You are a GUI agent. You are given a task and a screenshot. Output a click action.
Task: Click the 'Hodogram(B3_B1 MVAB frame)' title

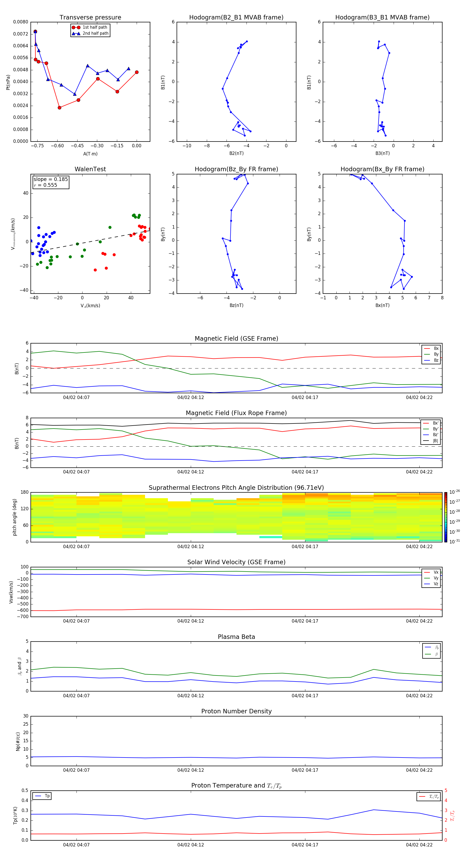[x=382, y=18]
